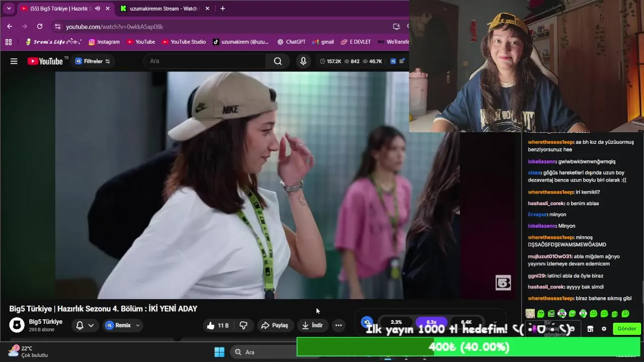Click username wheretheseas1eep on 'iri kemikli?'
Image resolution: width=644 pixels, height=362 pixels.
pyautogui.click(x=551, y=192)
